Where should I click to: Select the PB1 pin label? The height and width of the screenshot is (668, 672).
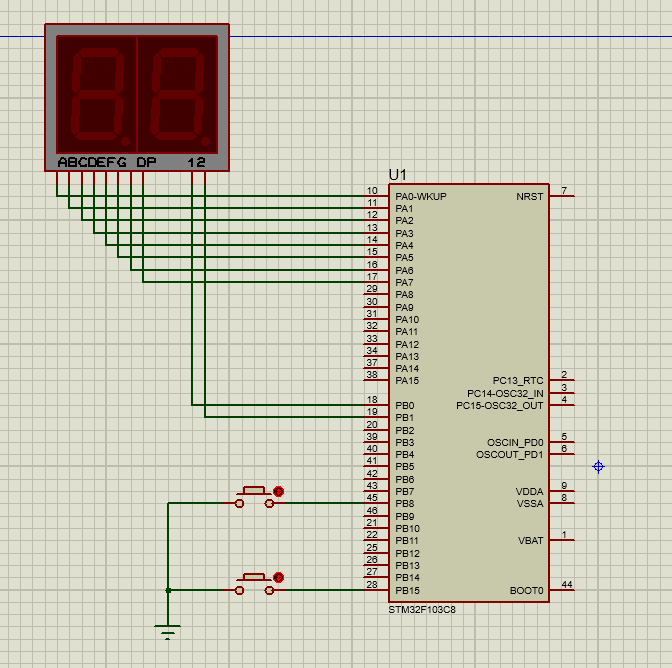click(405, 418)
